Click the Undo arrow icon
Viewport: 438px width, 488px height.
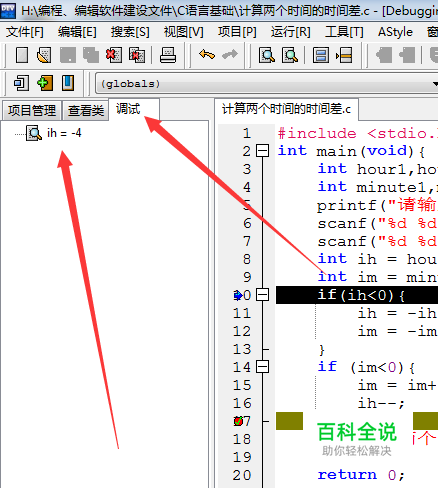pyautogui.click(x=207, y=54)
